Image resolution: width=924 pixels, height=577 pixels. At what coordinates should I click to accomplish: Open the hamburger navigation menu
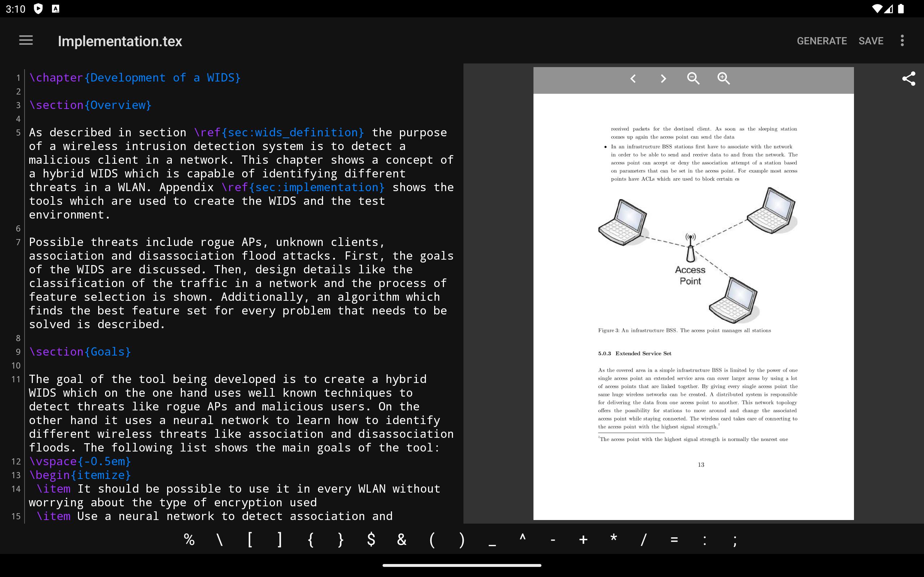coord(26,40)
